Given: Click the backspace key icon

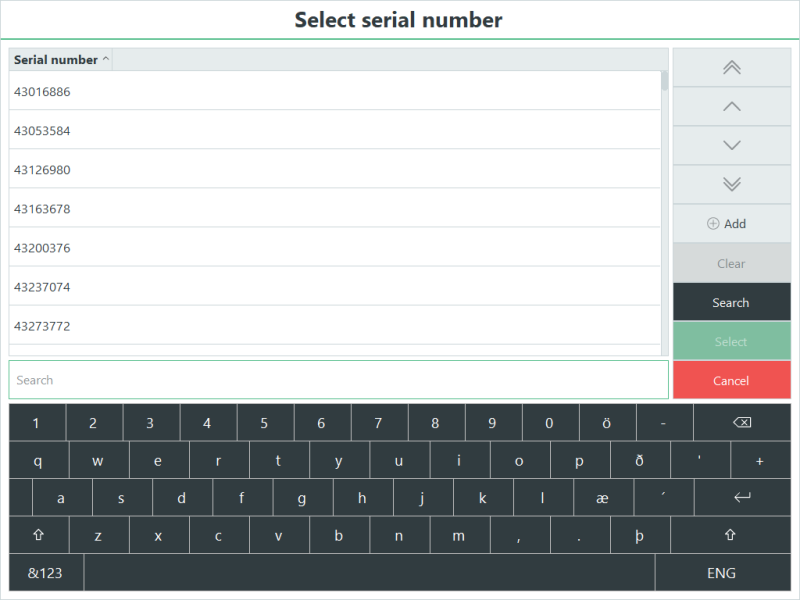Looking at the screenshot, I should (742, 422).
